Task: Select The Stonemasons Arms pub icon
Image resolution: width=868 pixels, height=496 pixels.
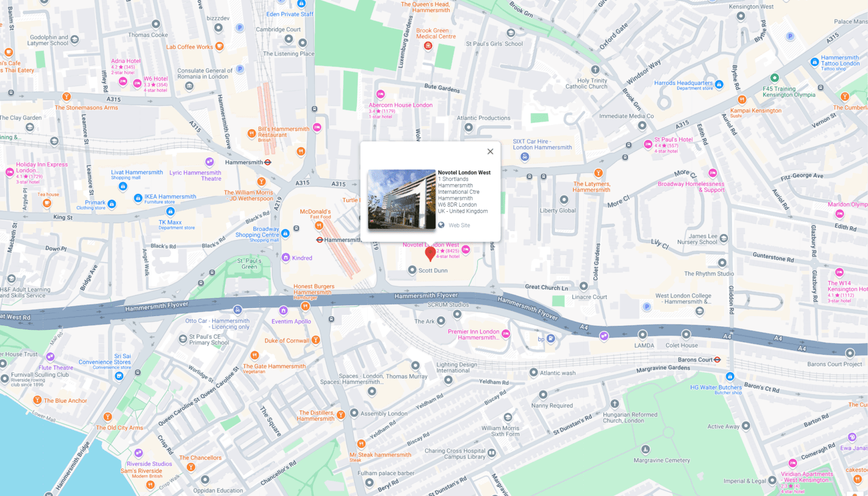Action: (67, 97)
